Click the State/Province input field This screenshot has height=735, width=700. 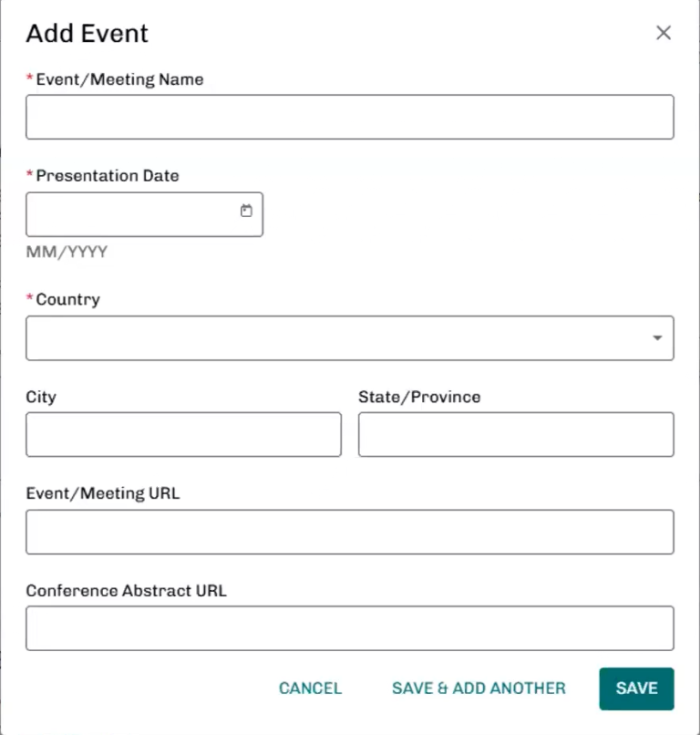(x=516, y=435)
